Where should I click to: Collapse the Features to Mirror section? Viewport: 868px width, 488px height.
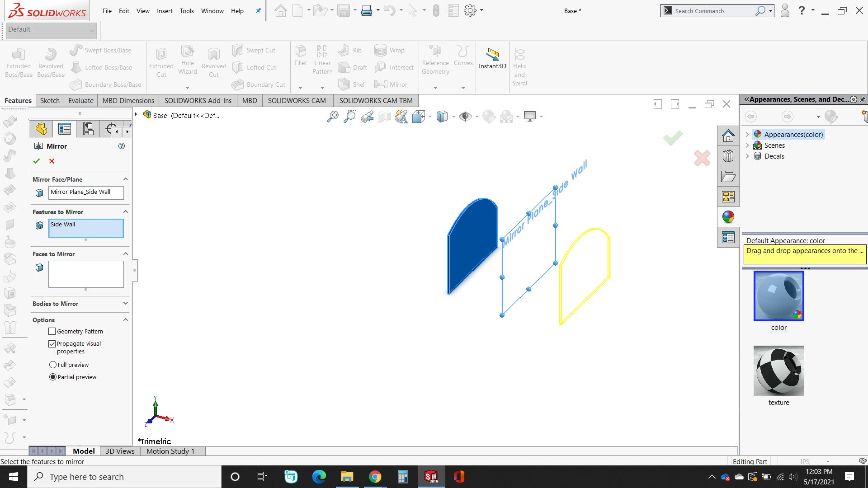pyautogui.click(x=126, y=212)
